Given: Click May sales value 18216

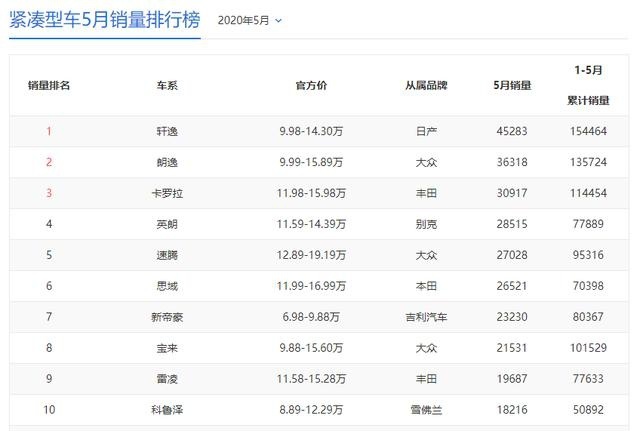Looking at the screenshot, I should (512, 410).
